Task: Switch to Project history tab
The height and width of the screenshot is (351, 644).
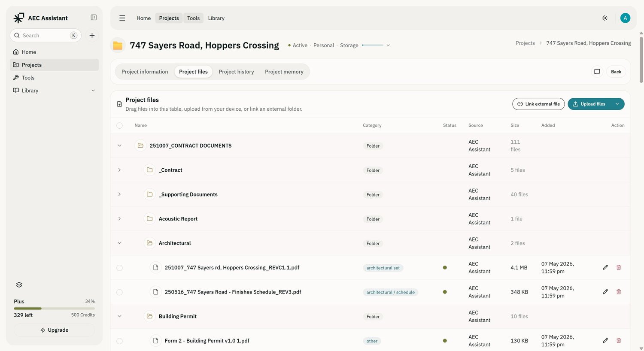Action: (236, 72)
